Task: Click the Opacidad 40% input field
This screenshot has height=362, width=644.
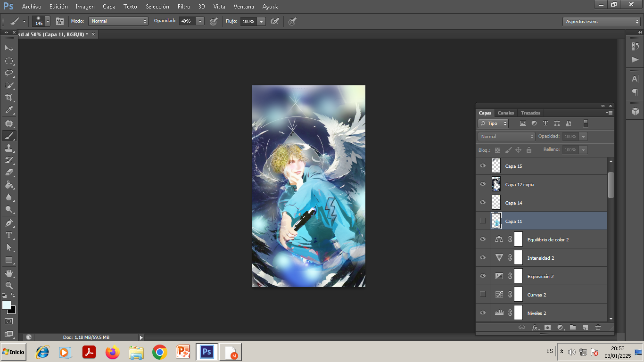Action: pos(187,21)
